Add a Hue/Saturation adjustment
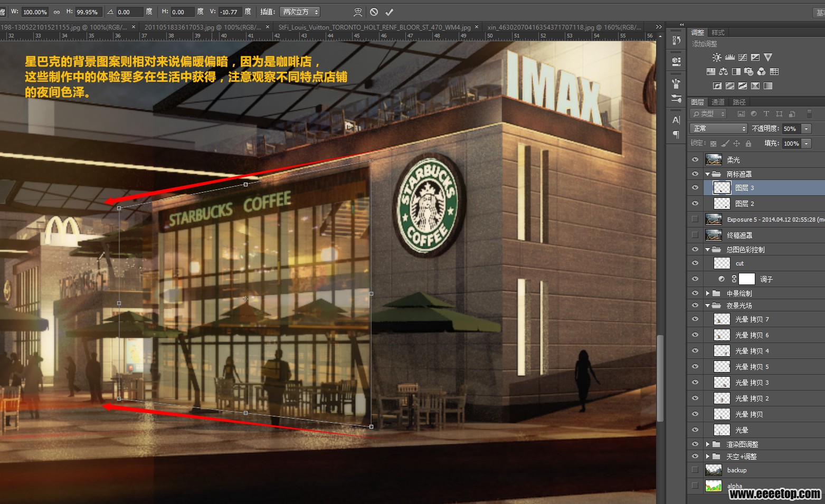Image resolution: width=825 pixels, height=504 pixels. [x=710, y=71]
